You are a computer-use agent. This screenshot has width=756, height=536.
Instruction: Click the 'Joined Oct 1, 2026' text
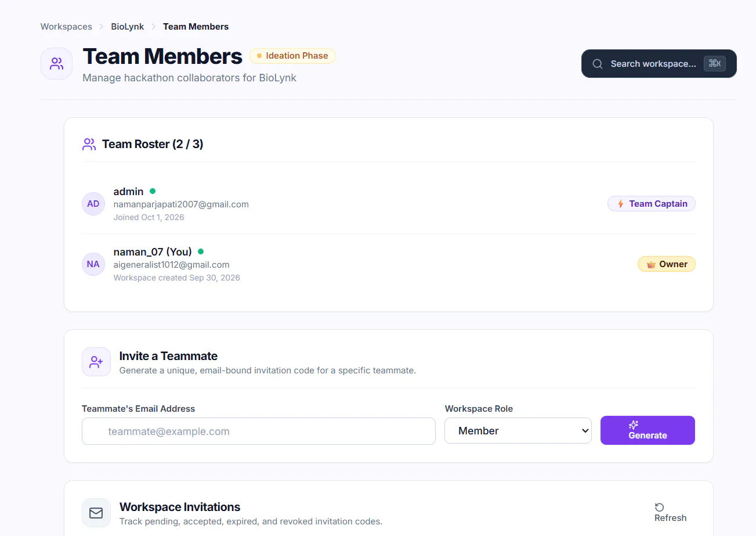(149, 217)
